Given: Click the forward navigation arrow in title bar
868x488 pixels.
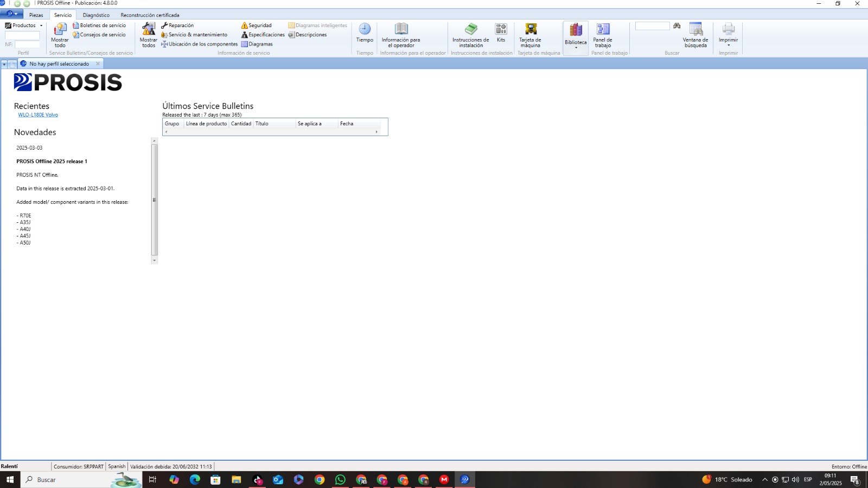Looking at the screenshot, I should point(27,3).
